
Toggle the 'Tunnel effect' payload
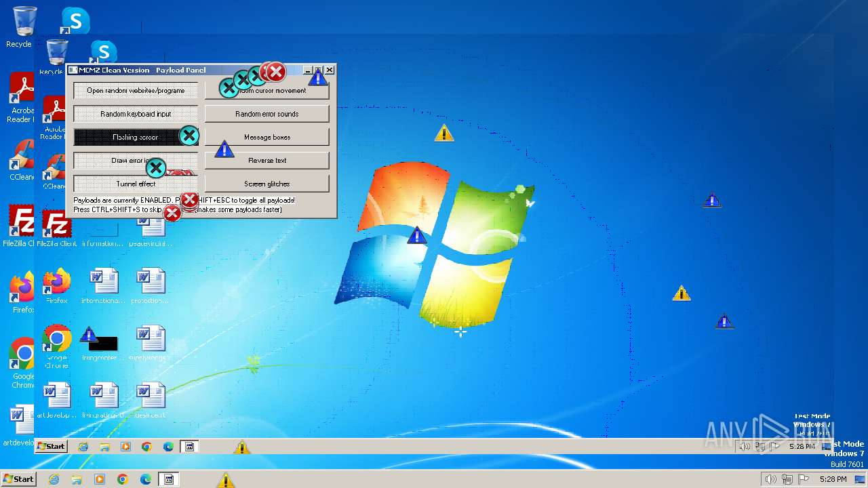coord(136,184)
